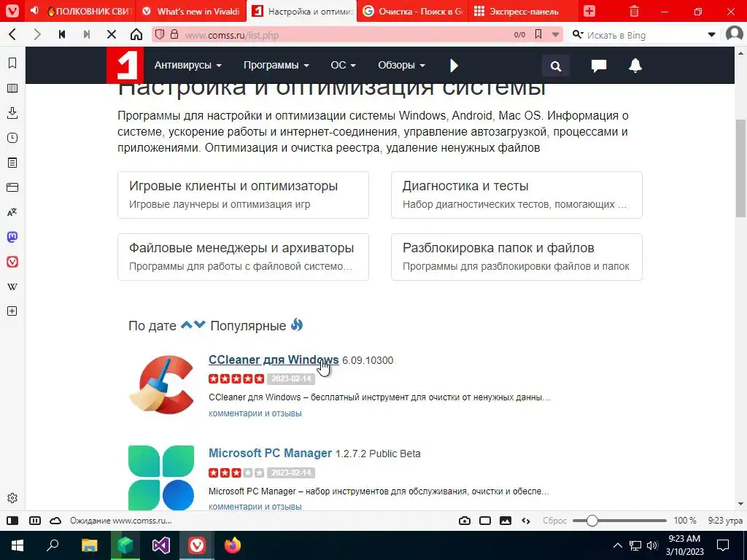
Task: Click the tab tiling icon in status bar
Action: click(x=35, y=521)
